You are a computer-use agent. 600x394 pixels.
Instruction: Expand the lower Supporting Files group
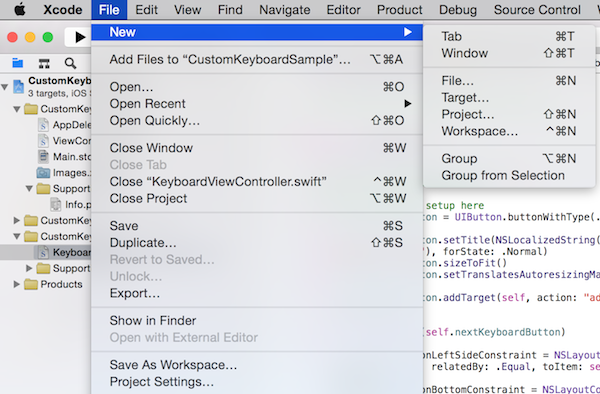pos(29,268)
